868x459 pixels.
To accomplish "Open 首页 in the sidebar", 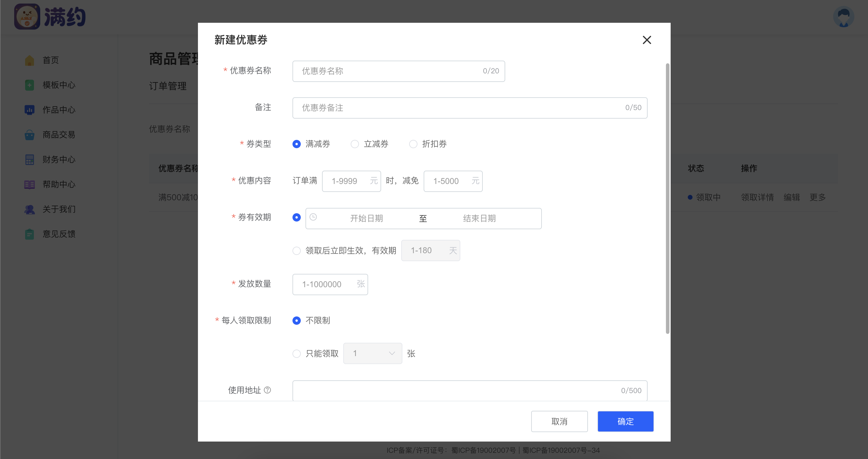I will point(51,60).
